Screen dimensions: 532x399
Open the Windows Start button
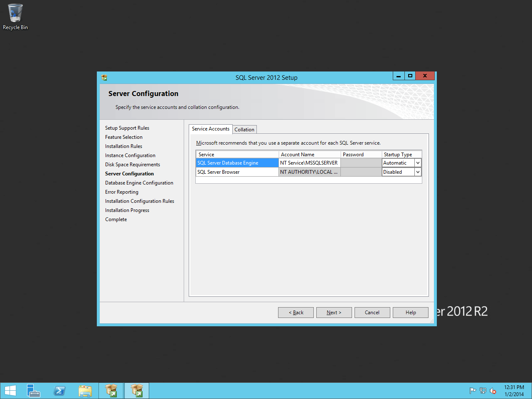point(10,391)
